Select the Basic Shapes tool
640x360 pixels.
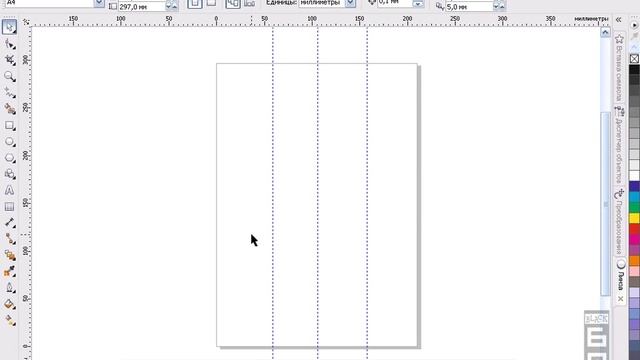click(x=9, y=174)
